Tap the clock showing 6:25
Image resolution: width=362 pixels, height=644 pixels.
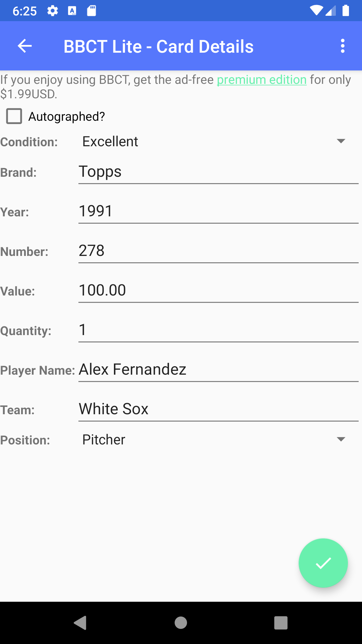(x=24, y=10)
